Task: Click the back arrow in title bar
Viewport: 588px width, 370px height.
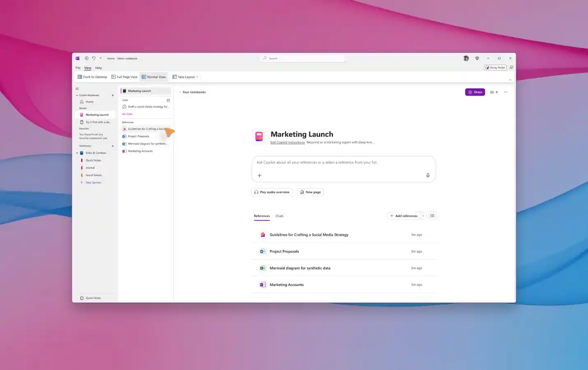Action: point(86,58)
